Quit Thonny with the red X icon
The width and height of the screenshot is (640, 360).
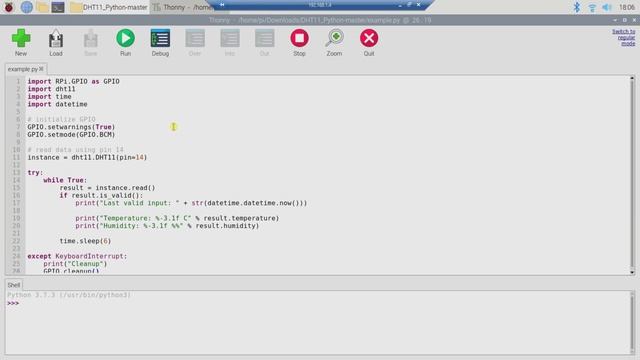pos(369,42)
